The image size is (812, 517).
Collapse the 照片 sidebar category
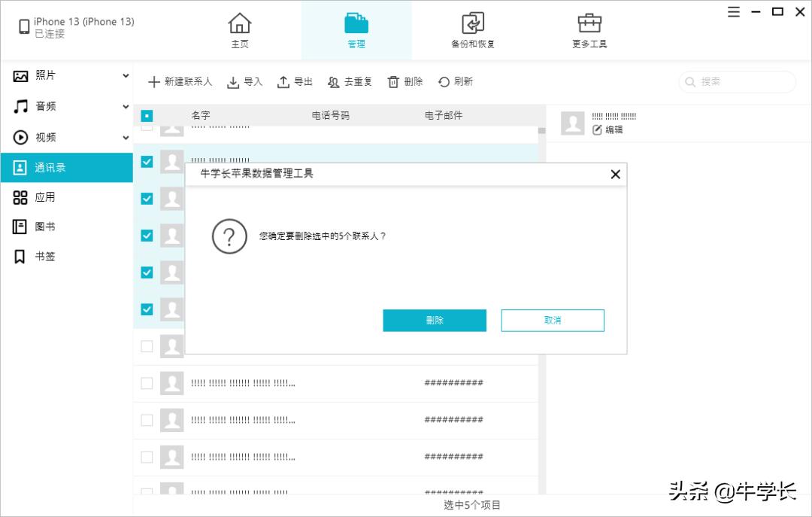[126, 76]
